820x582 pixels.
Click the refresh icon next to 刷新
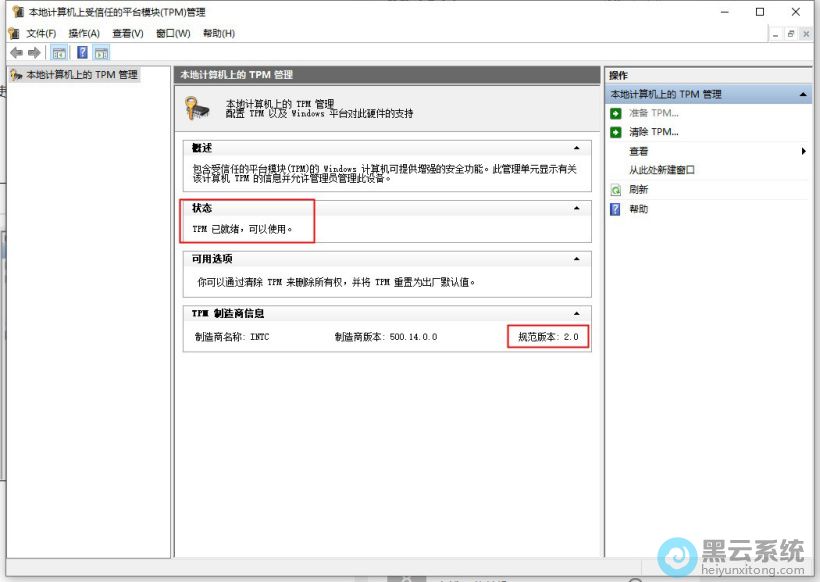click(616, 189)
